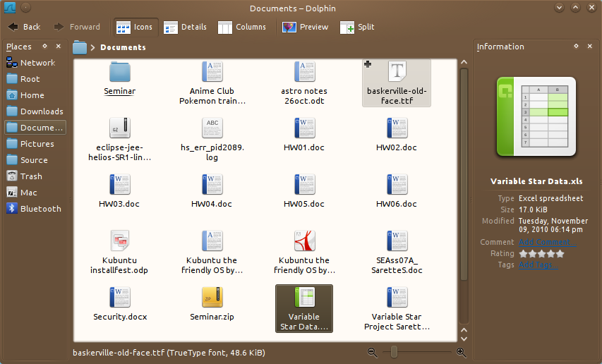Click scrollbar up arrow in file view
Viewport: 602px width, 364px height.
(464, 62)
